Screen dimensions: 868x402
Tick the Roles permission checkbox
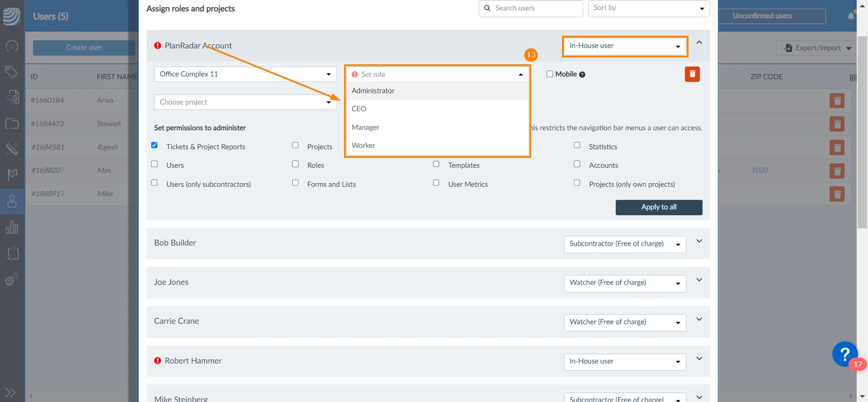296,164
